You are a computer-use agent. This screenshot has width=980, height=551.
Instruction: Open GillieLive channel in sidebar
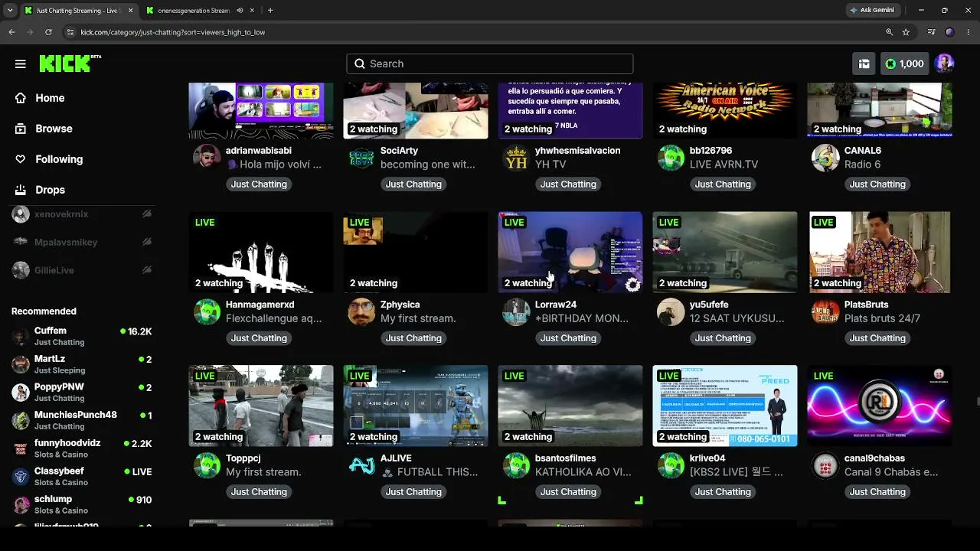tap(82, 270)
